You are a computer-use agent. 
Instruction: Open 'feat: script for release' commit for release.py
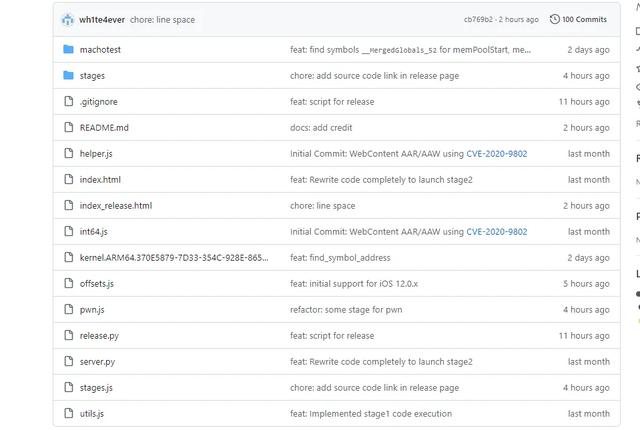(x=332, y=336)
